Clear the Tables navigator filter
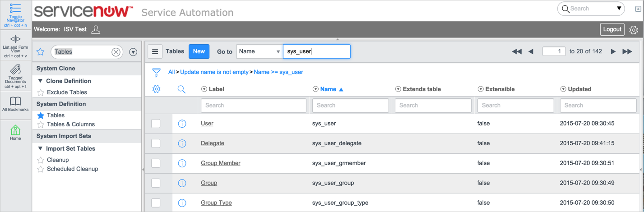This screenshot has height=212, width=644. [x=116, y=52]
